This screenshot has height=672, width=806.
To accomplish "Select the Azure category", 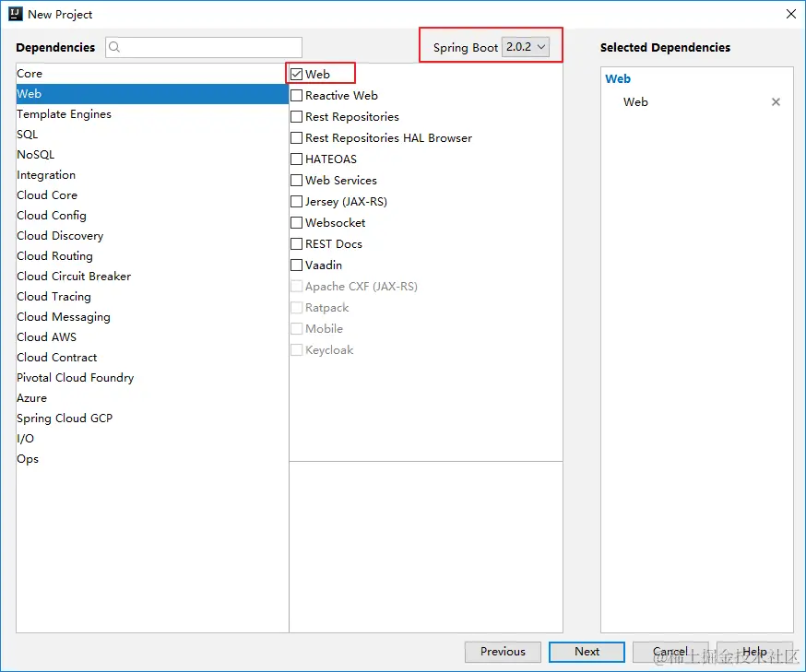I will point(152,398).
